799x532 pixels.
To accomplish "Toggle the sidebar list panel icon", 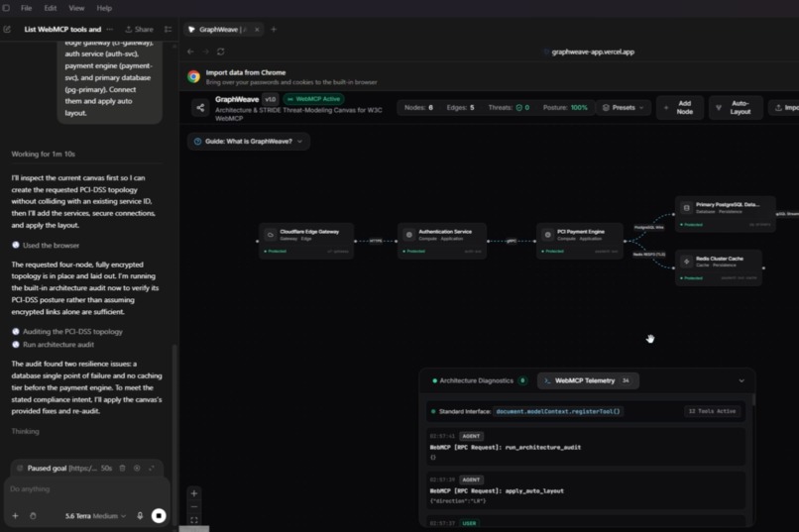I will [169, 30].
